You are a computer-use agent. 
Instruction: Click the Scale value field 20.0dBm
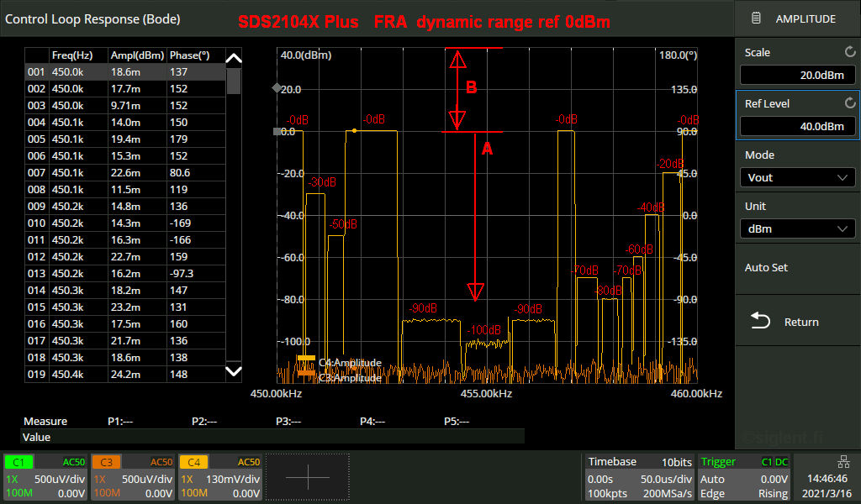797,75
